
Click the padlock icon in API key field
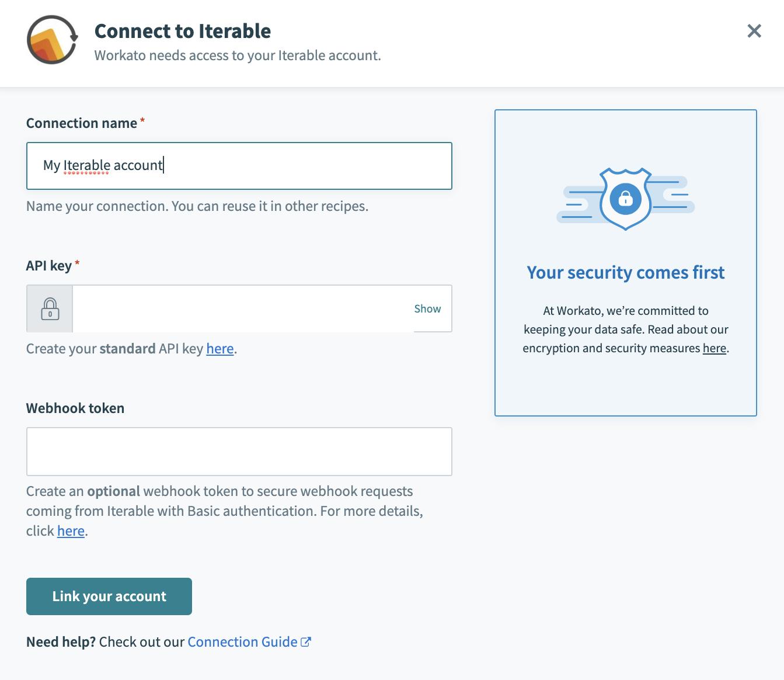tap(49, 308)
